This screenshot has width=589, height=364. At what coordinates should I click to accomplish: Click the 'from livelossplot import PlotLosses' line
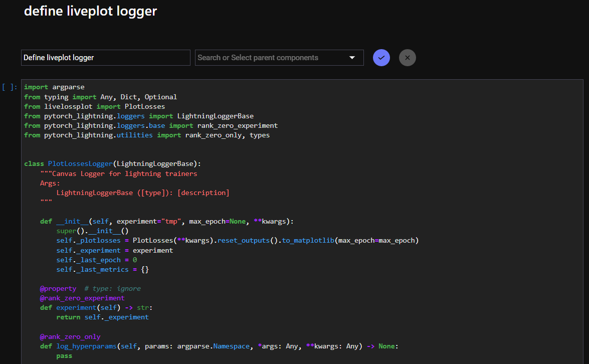pyautogui.click(x=94, y=106)
